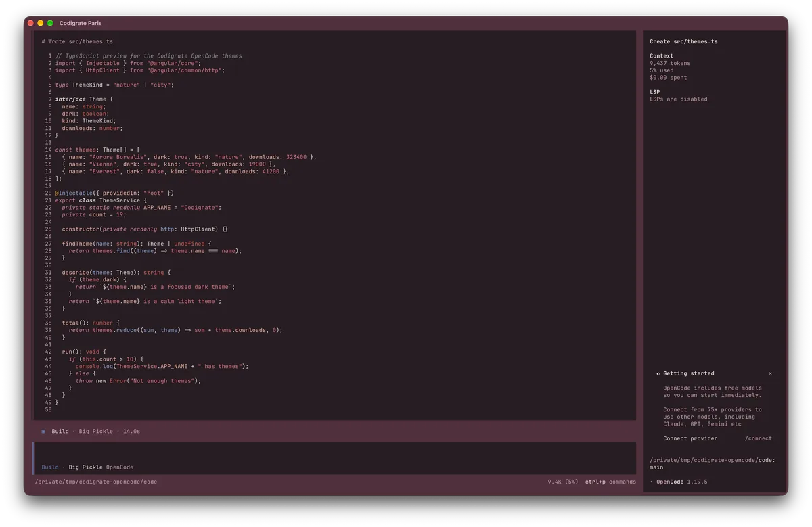Click the Context heading in sidebar

tap(661, 56)
